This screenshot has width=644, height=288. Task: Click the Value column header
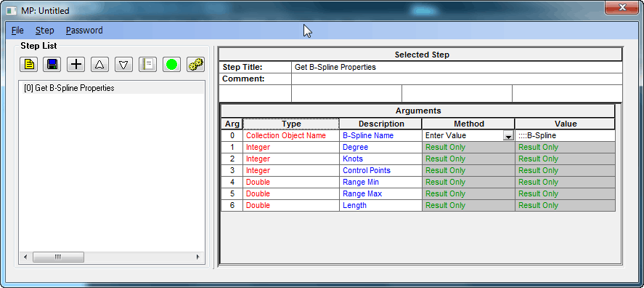click(x=565, y=124)
